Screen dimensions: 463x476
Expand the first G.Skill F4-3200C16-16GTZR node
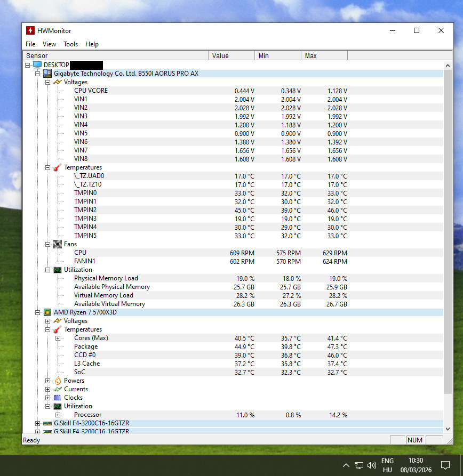click(38, 423)
